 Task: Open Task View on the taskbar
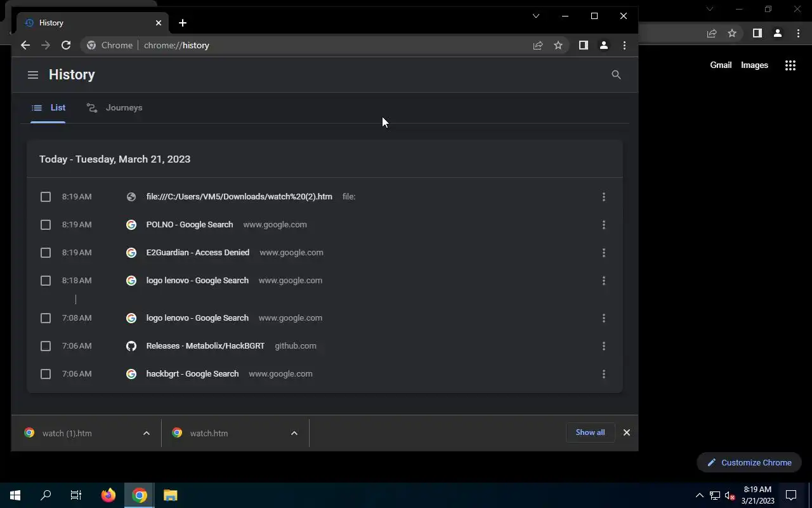[x=76, y=495]
